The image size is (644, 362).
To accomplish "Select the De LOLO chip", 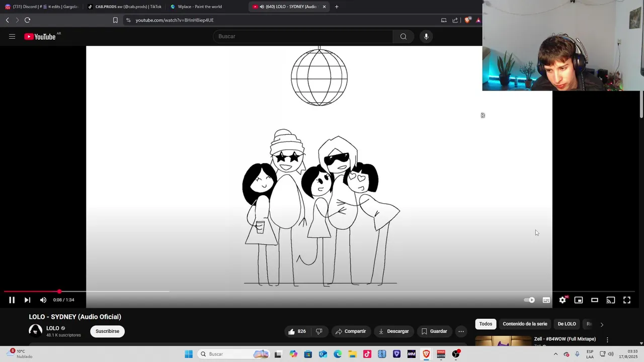I will click(x=567, y=324).
